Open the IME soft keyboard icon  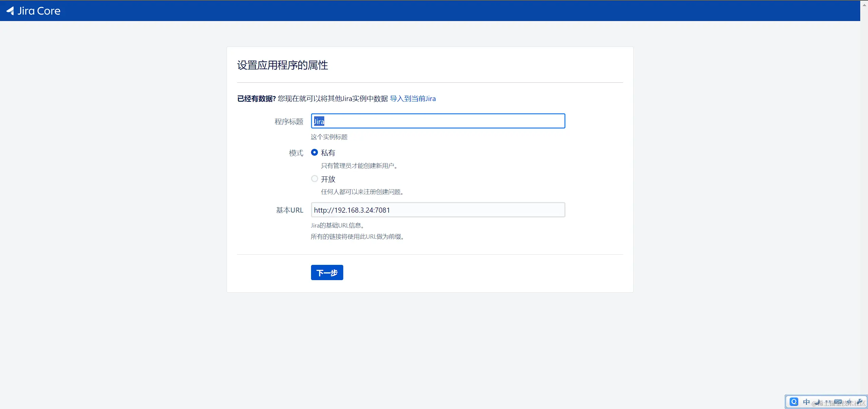pyautogui.click(x=838, y=402)
